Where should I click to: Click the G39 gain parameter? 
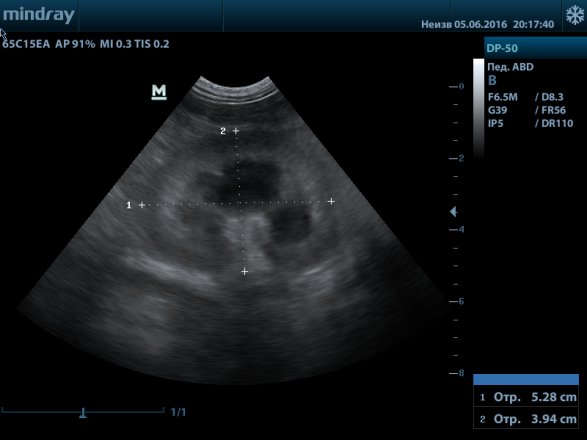click(498, 110)
